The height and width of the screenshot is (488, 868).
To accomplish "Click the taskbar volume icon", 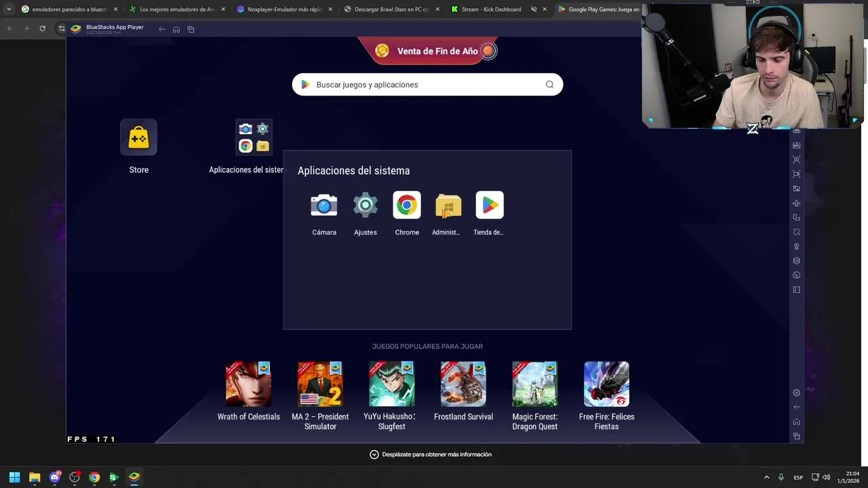I will tap(826, 477).
